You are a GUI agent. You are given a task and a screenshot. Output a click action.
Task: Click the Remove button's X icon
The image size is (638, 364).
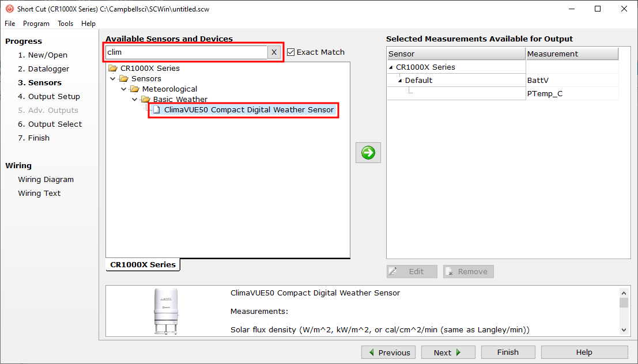point(451,271)
